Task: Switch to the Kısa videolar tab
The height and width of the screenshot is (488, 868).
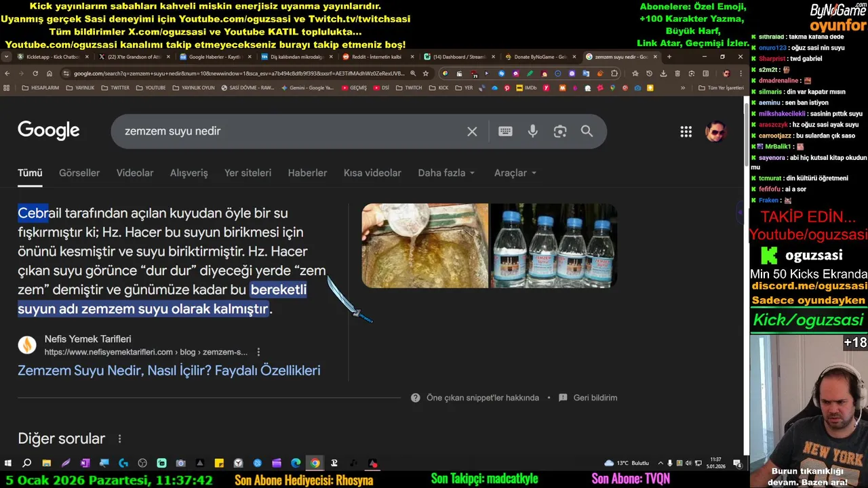Action: tap(372, 173)
